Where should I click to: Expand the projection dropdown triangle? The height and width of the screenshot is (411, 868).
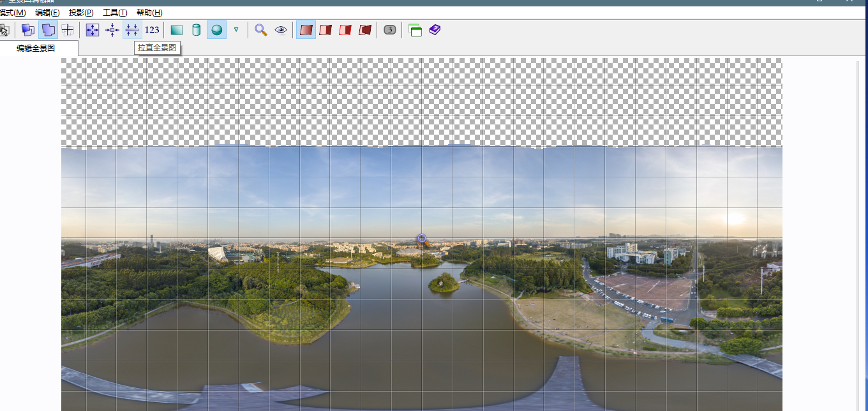coord(236,29)
